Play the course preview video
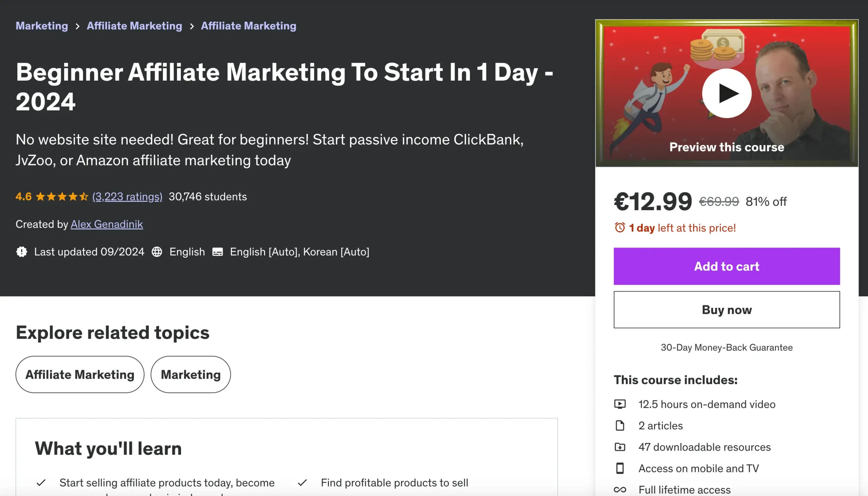Image resolution: width=868 pixels, height=496 pixels. coord(726,93)
